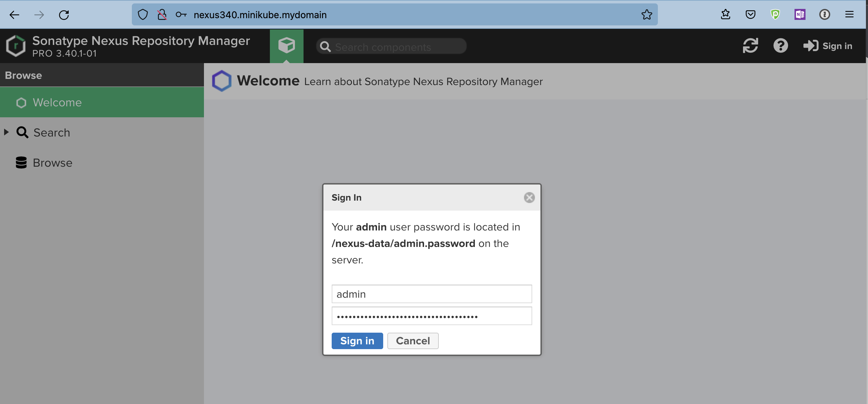Click the Sign in link in header

tap(828, 46)
